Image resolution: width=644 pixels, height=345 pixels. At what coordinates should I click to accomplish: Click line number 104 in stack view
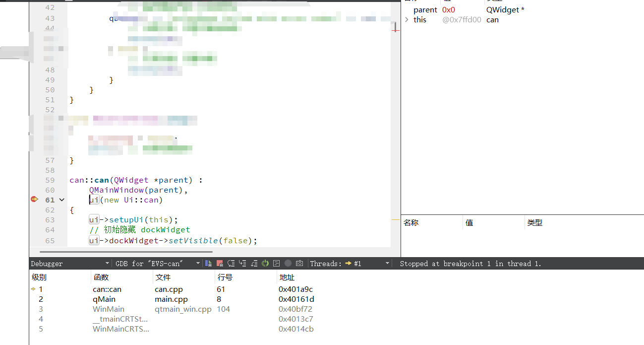click(x=224, y=309)
